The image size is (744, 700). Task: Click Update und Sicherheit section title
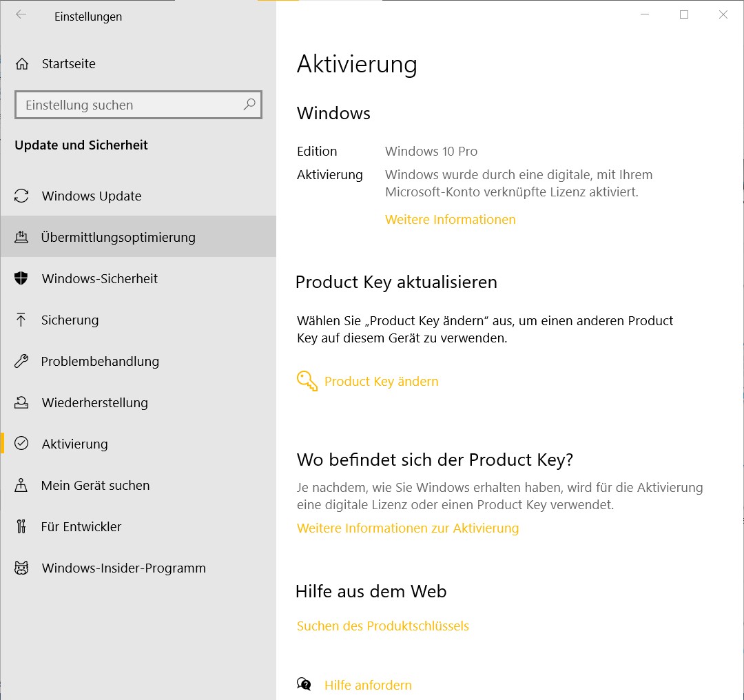pos(81,145)
